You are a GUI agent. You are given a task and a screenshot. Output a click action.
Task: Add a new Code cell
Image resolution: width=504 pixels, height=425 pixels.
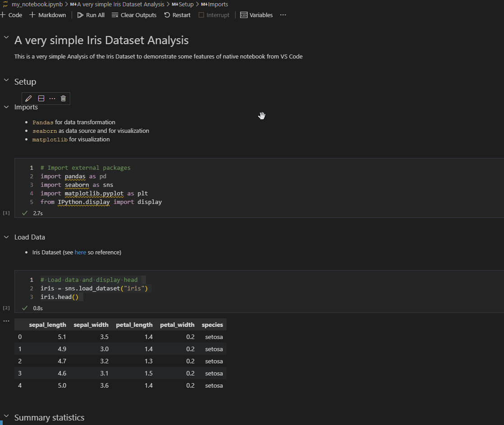(11, 15)
